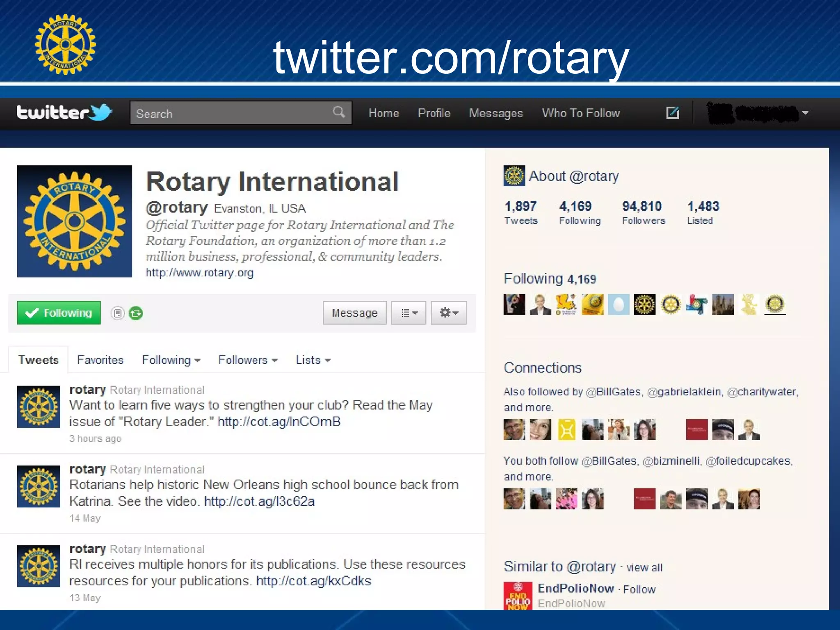The height and width of the screenshot is (630, 840).
Task: Click the Rotary wheel logo in slide header
Action: click(x=66, y=45)
